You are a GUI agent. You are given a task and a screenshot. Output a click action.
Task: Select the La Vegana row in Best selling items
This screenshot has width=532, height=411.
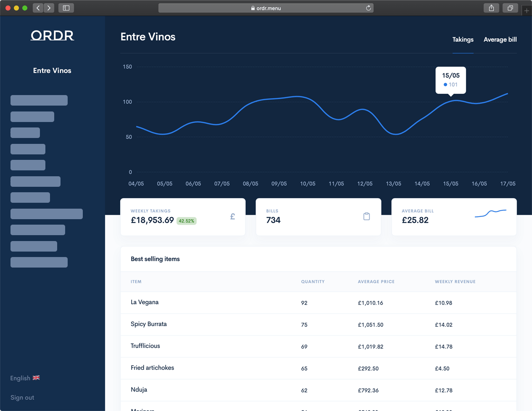tap(145, 302)
